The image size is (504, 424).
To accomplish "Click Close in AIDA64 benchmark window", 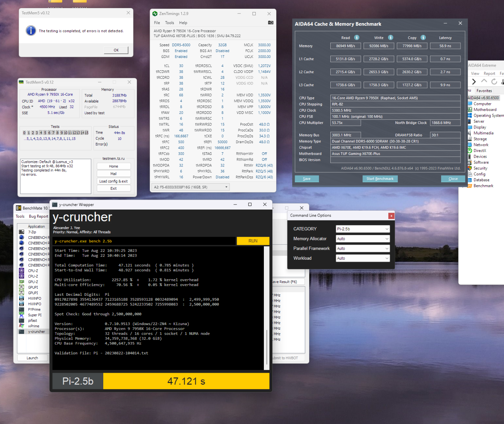I will point(453,179).
